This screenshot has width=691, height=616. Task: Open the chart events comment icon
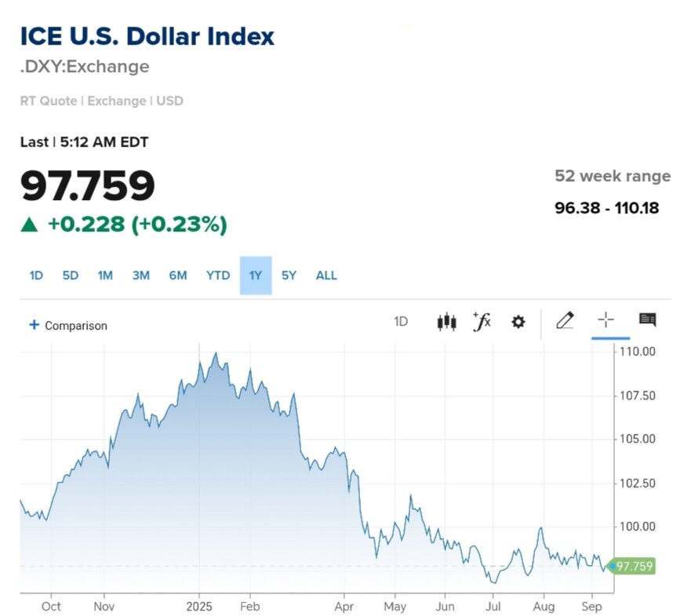pos(647,320)
